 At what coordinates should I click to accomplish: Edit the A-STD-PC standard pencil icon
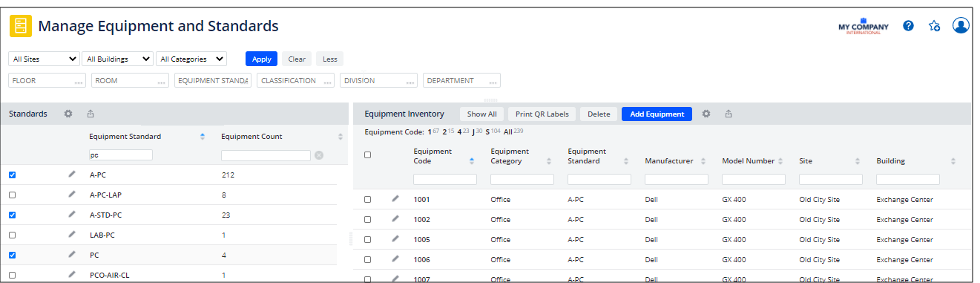pyautogui.click(x=72, y=215)
